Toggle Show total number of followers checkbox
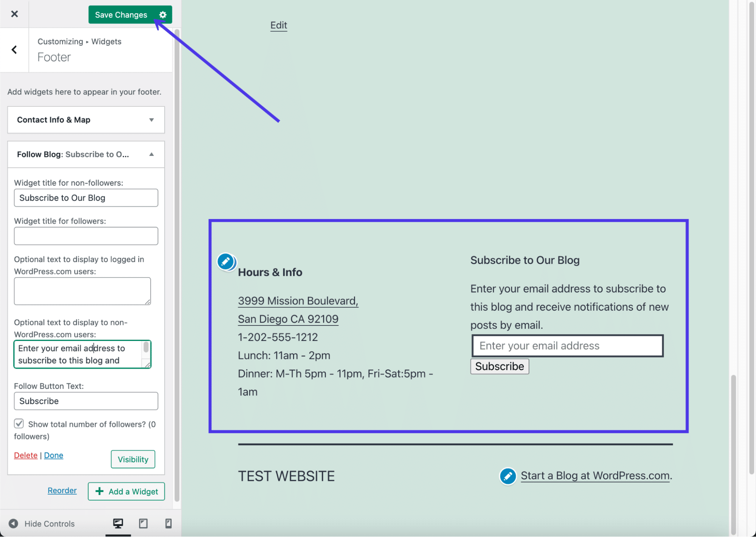The image size is (756, 537). pyautogui.click(x=19, y=424)
